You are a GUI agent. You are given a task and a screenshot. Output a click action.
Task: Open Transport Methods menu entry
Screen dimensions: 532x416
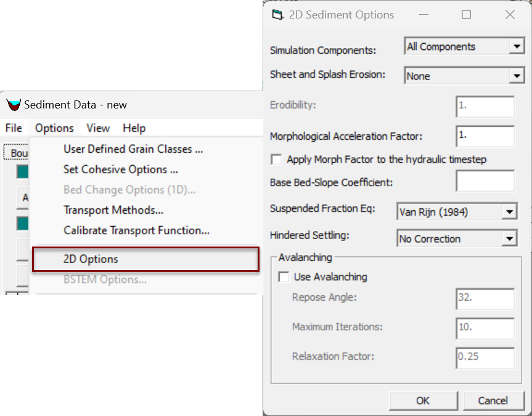click(113, 210)
